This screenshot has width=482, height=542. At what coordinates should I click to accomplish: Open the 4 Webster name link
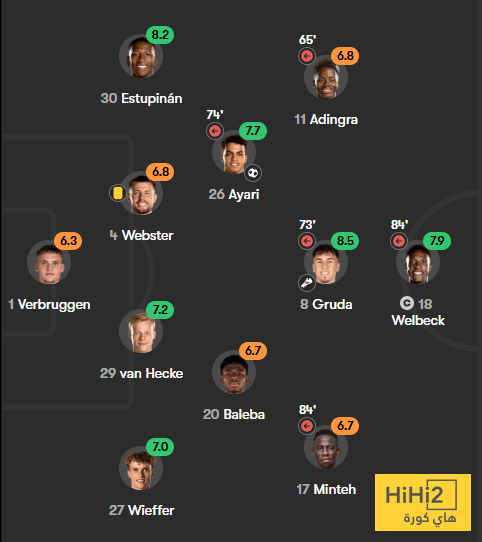click(x=141, y=235)
